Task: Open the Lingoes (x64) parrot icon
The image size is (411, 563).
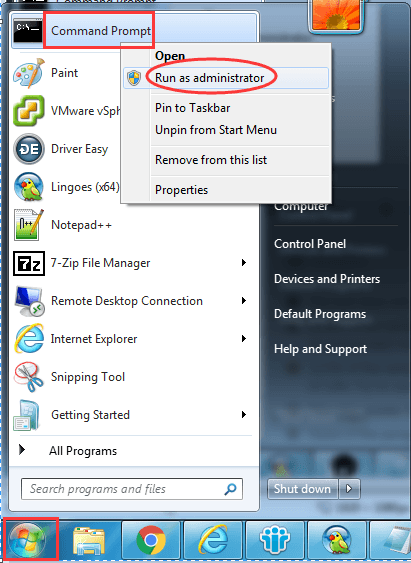Action: tap(29, 187)
